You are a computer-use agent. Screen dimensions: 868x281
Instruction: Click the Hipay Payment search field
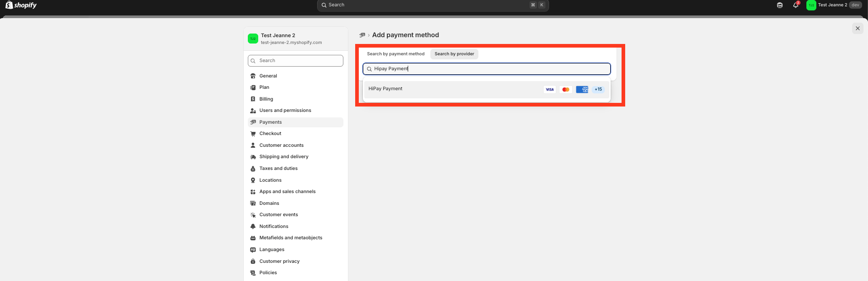pyautogui.click(x=487, y=69)
